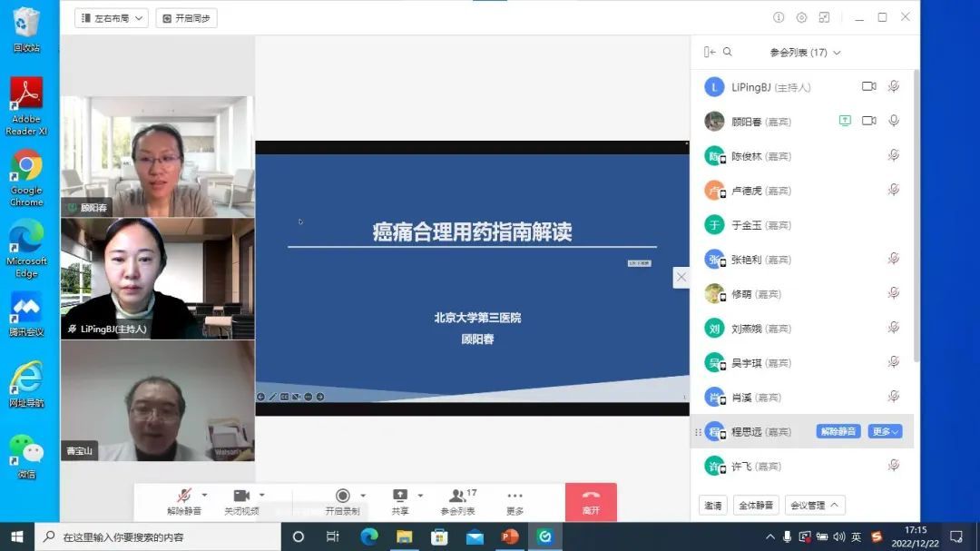Click the 顾阳春 video thumbnail
Image resolution: width=980 pixels, height=551 pixels.
point(158,157)
